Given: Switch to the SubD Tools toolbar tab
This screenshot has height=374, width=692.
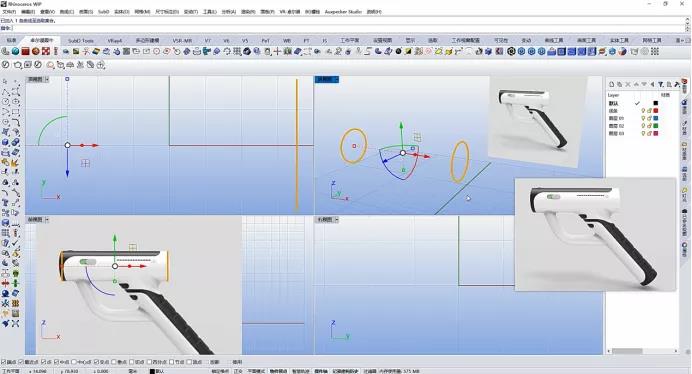Looking at the screenshot, I should coord(81,41).
